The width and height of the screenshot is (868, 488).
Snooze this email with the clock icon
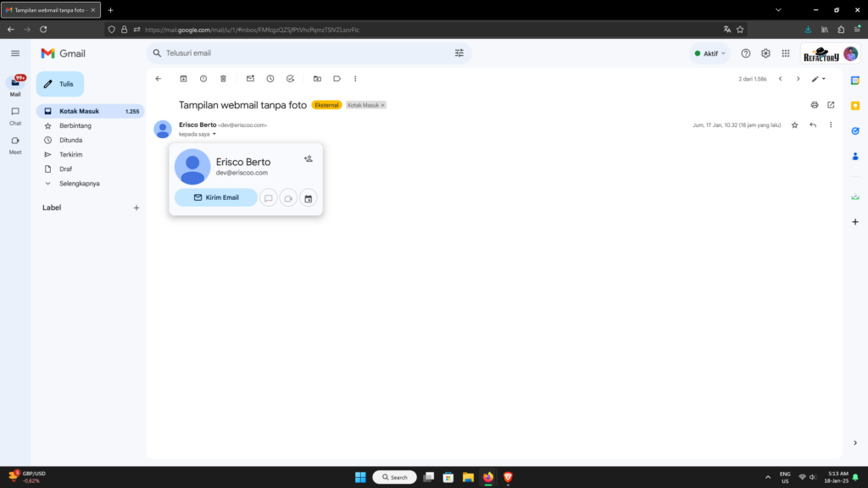(270, 79)
